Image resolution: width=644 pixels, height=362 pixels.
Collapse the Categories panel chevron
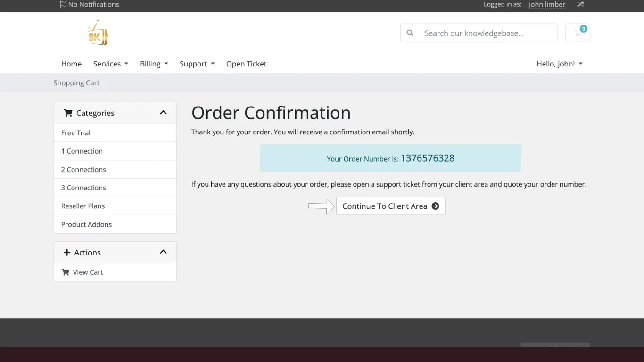[163, 113]
